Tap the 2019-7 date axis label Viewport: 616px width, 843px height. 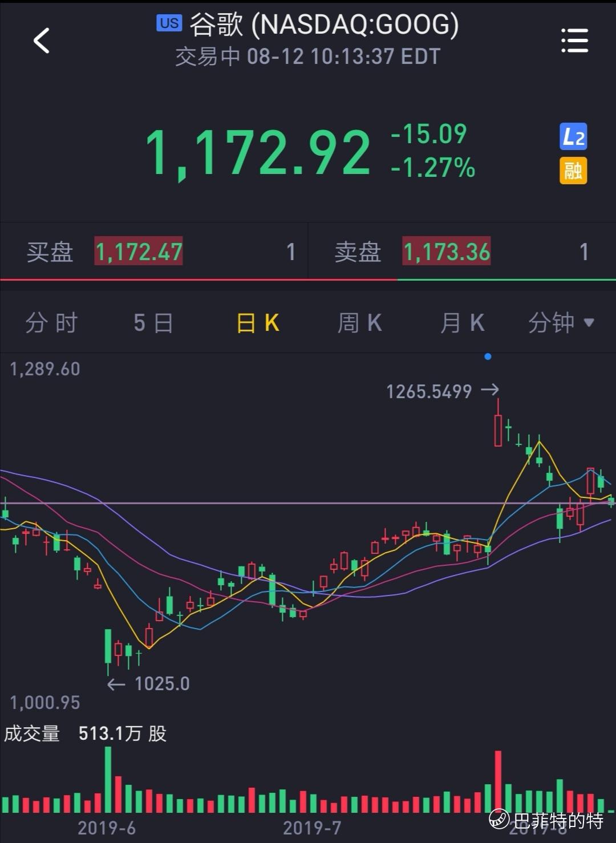pyautogui.click(x=312, y=828)
